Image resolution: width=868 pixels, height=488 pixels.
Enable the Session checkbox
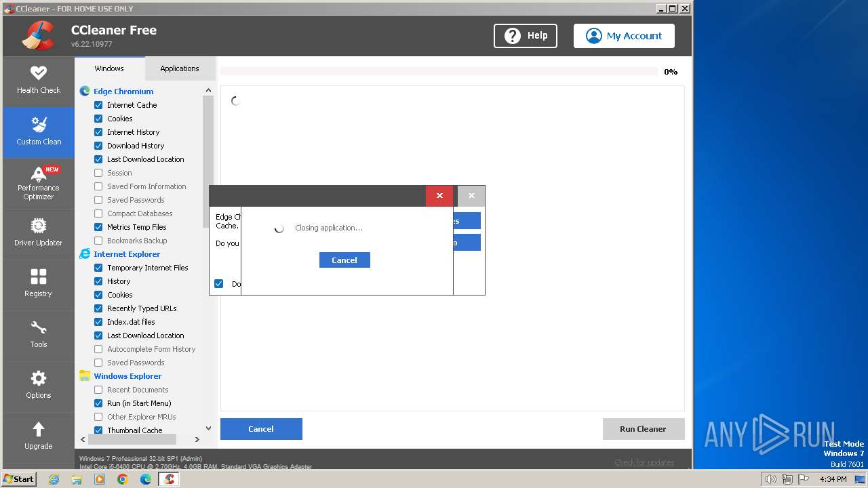[98, 173]
